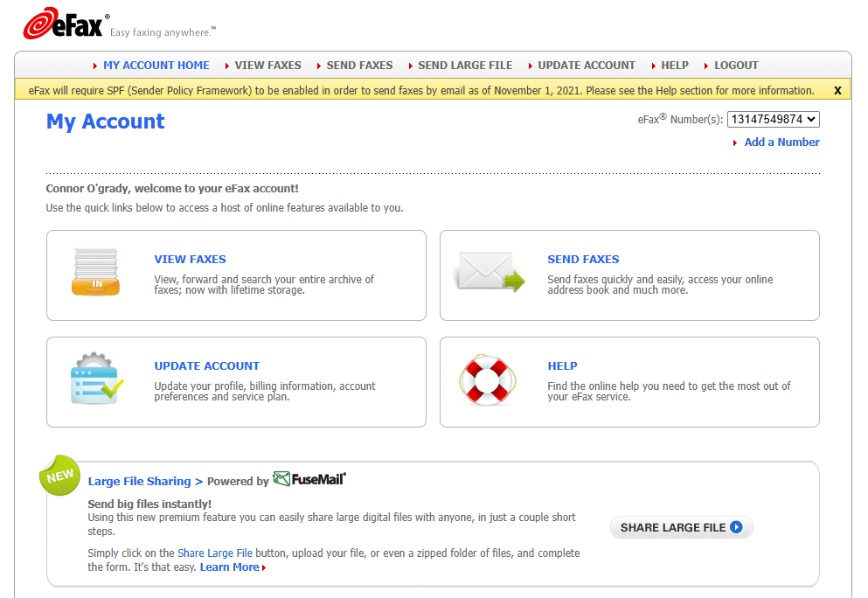The width and height of the screenshot is (868, 598).
Task: Click the welcome message for Connor O'grady
Action: pos(172,188)
